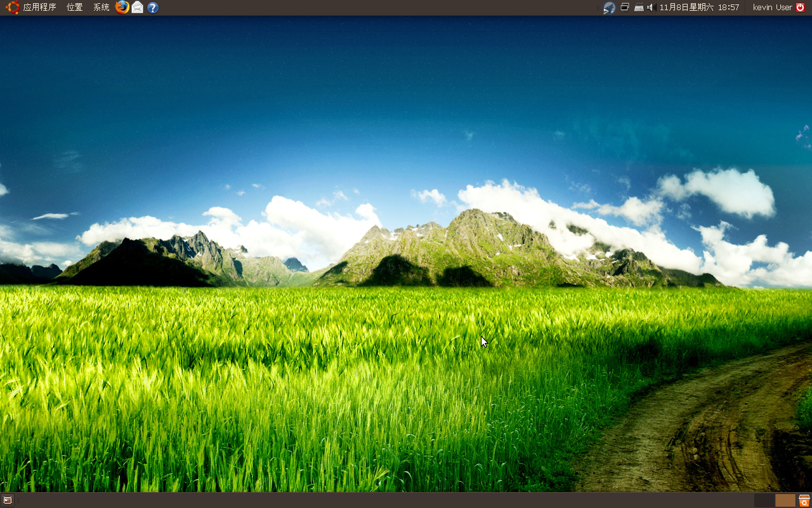Launch Firefox from the top panel
This screenshot has height=508, width=812.
[122, 8]
